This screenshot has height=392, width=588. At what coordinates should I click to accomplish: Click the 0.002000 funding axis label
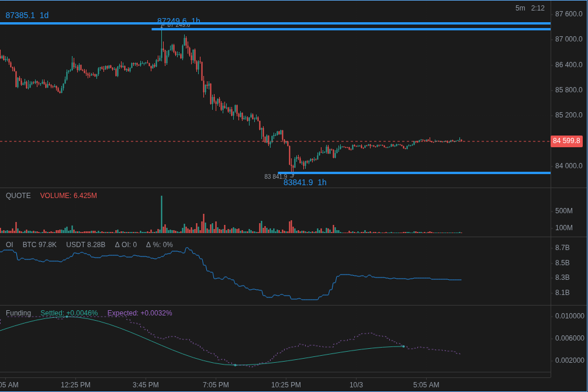click(570, 360)
